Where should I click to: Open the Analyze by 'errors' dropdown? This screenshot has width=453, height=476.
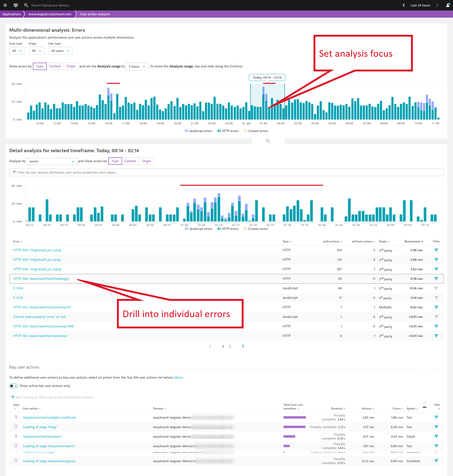point(52,161)
